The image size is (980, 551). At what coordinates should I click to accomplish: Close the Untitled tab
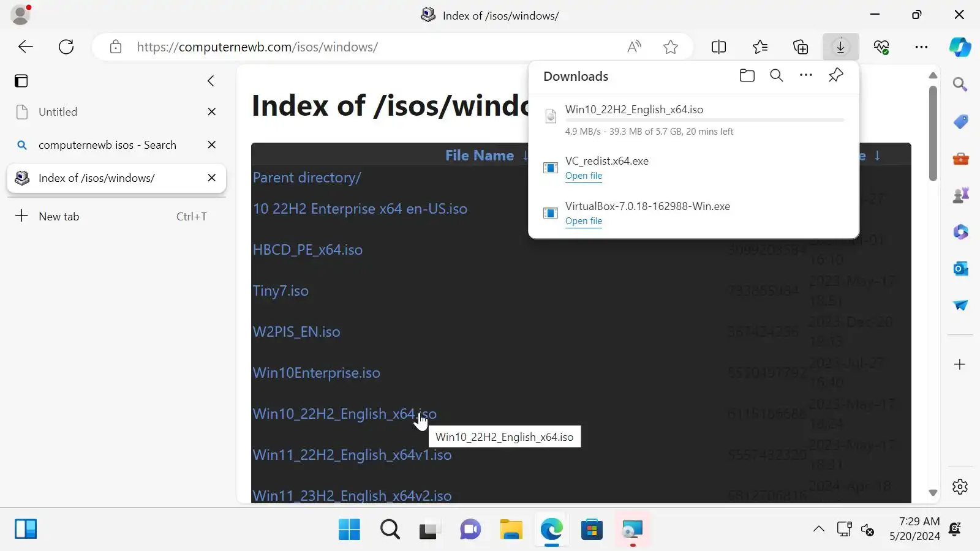pos(212,111)
